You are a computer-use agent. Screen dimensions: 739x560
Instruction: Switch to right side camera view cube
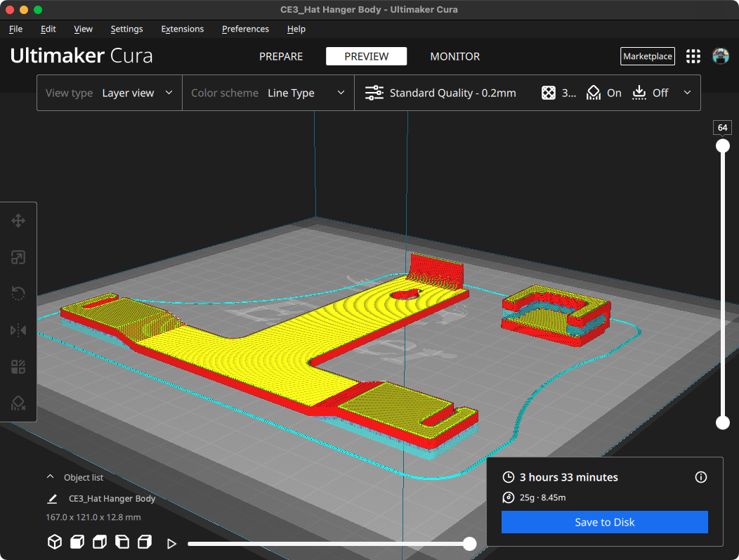coord(145,542)
